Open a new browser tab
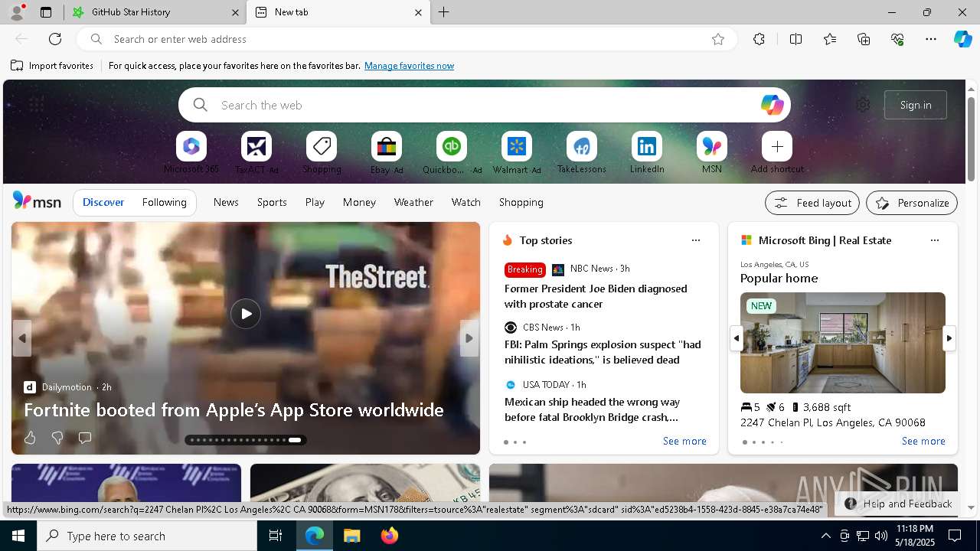This screenshot has width=980, height=551. pyautogui.click(x=443, y=12)
